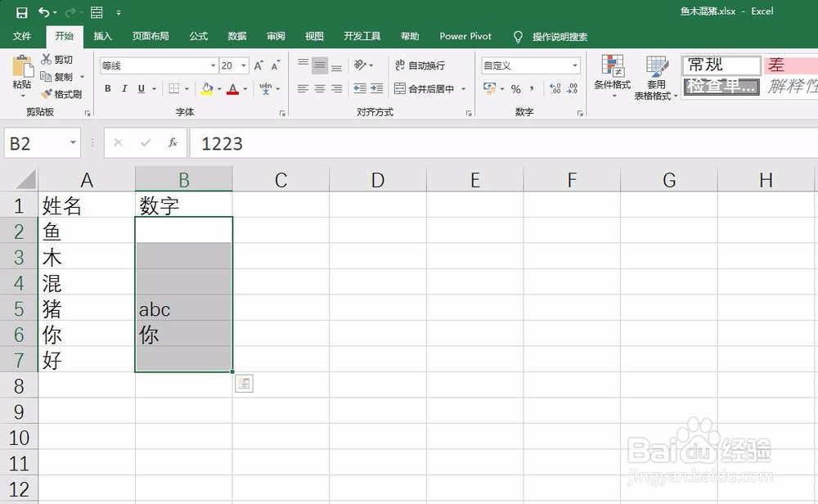The height and width of the screenshot is (504, 818).
Task: Switch to the 公式 ribbon tab
Action: pyautogui.click(x=198, y=36)
